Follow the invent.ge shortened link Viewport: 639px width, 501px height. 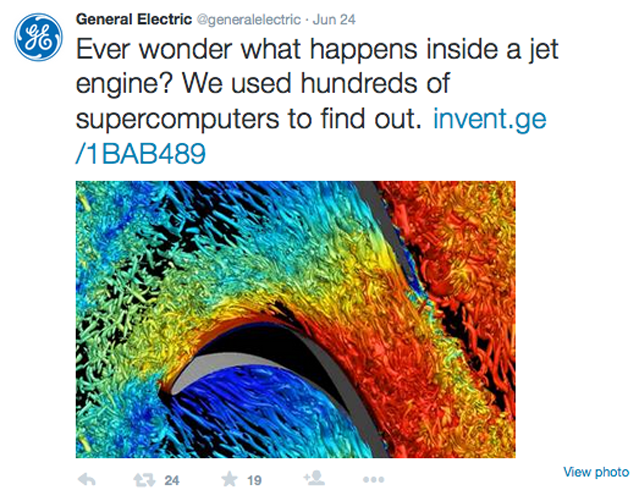[489, 119]
